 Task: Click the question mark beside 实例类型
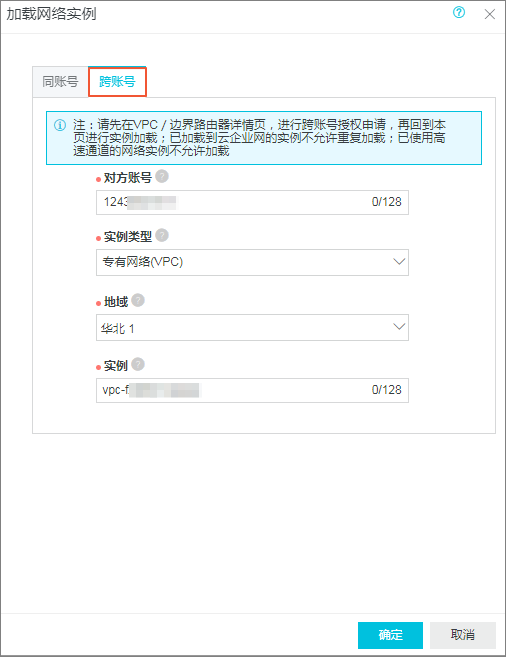pos(162,235)
